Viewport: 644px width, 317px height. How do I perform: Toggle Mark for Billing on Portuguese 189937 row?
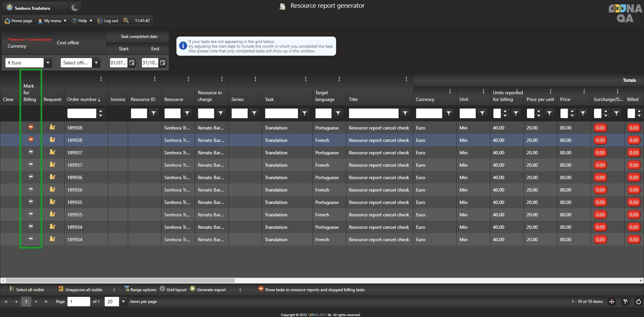pos(31,152)
